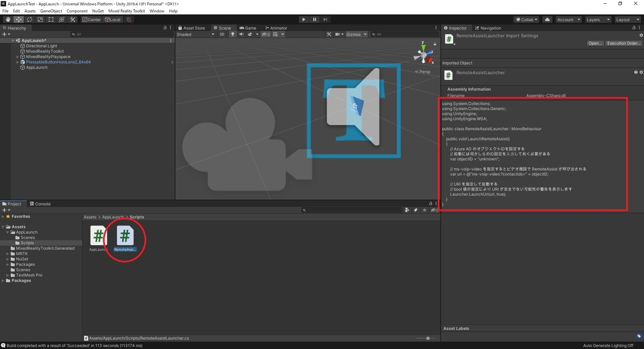Image resolution: width=644 pixels, height=349 pixels.
Task: Open the Layout dropdown
Action: click(627, 19)
